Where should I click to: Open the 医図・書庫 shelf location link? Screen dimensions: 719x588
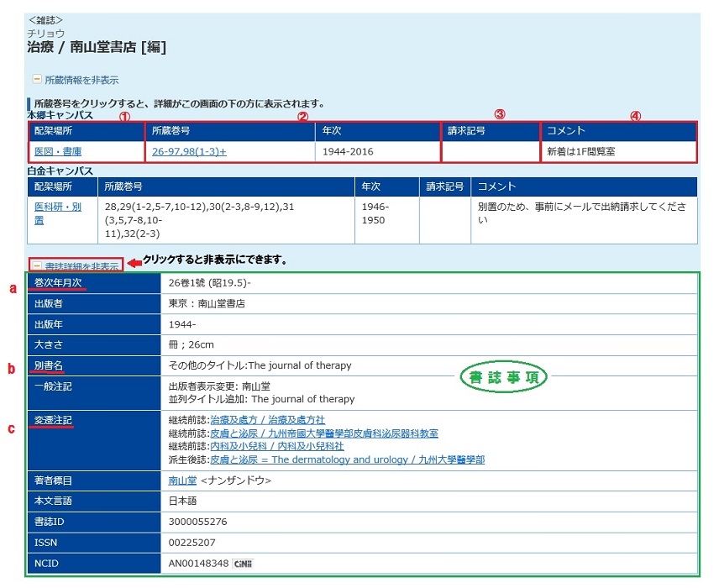(x=58, y=152)
